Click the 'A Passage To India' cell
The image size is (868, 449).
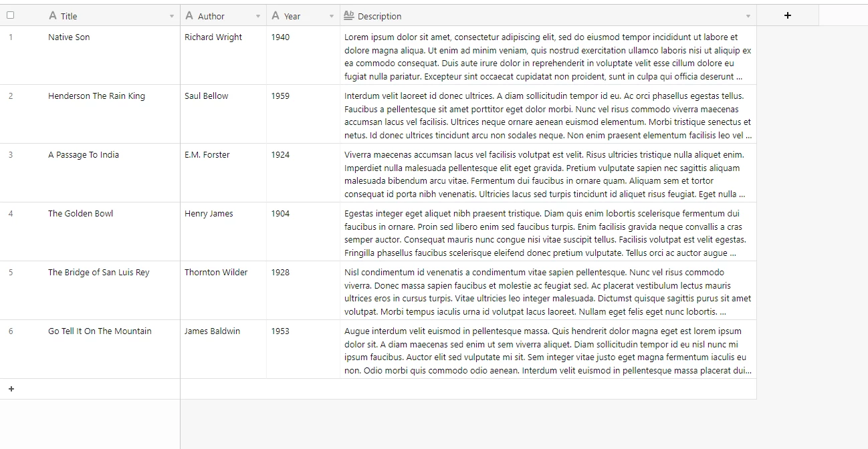[112, 173]
